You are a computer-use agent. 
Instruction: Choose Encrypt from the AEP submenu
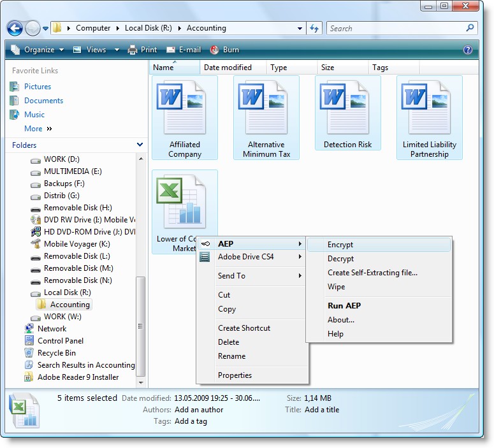pyautogui.click(x=340, y=245)
